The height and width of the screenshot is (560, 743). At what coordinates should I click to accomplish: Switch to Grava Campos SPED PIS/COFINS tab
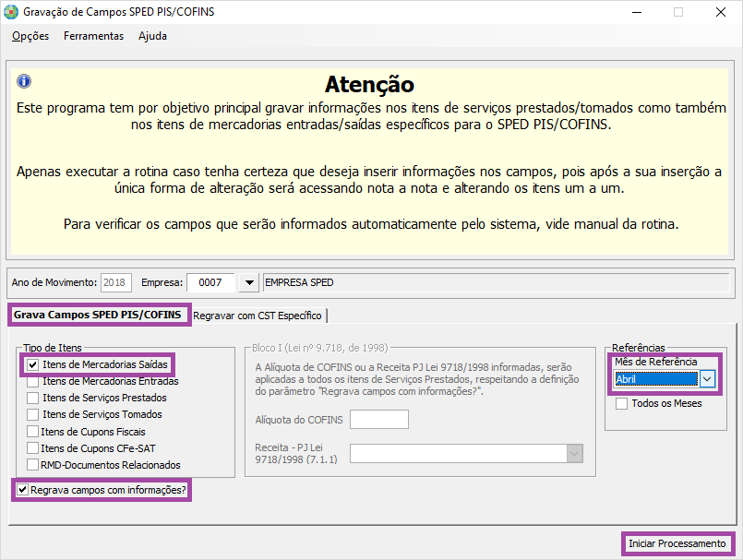tap(98, 315)
